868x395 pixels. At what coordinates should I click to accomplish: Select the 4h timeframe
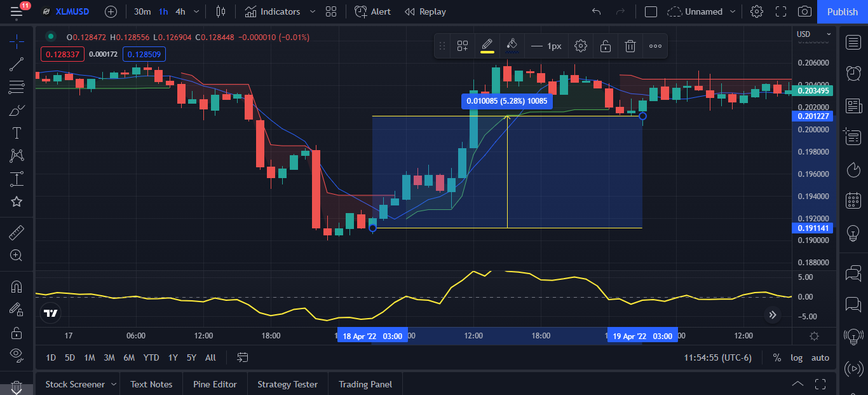coord(180,11)
